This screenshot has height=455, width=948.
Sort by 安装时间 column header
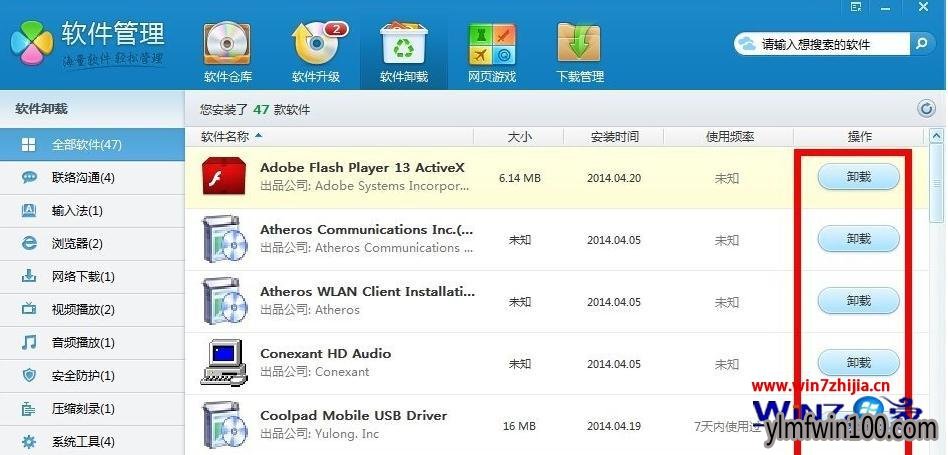tap(614, 136)
